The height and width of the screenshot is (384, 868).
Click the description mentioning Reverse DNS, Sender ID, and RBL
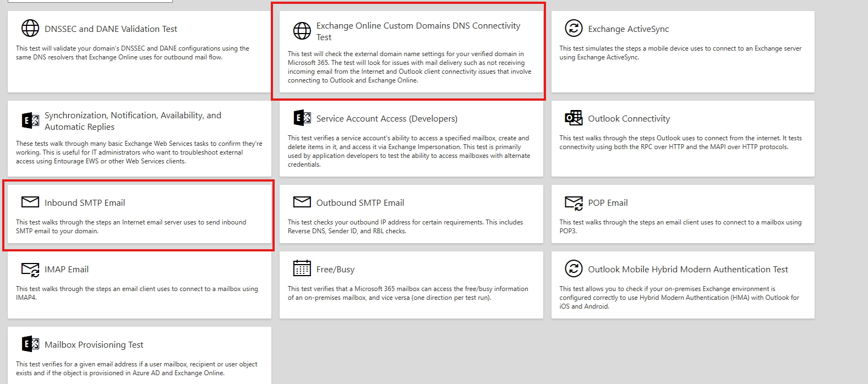[405, 227]
